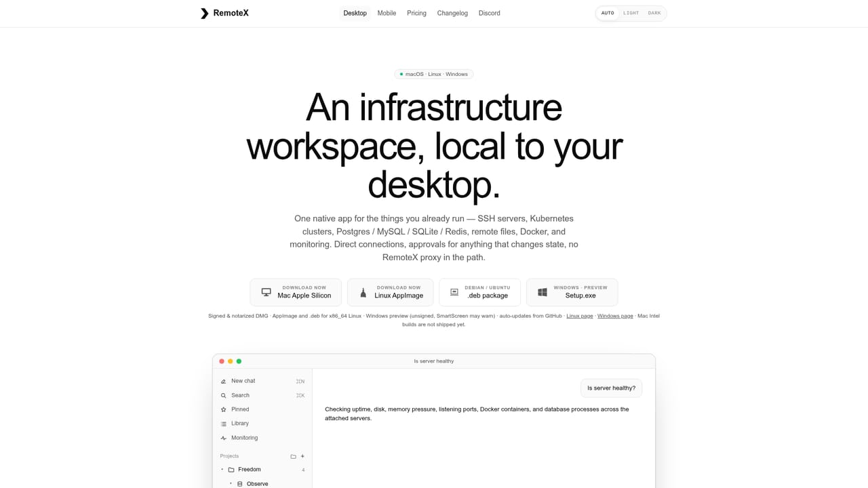Click the laptop icon on .deb package
The width and height of the screenshot is (868, 488).
454,292
